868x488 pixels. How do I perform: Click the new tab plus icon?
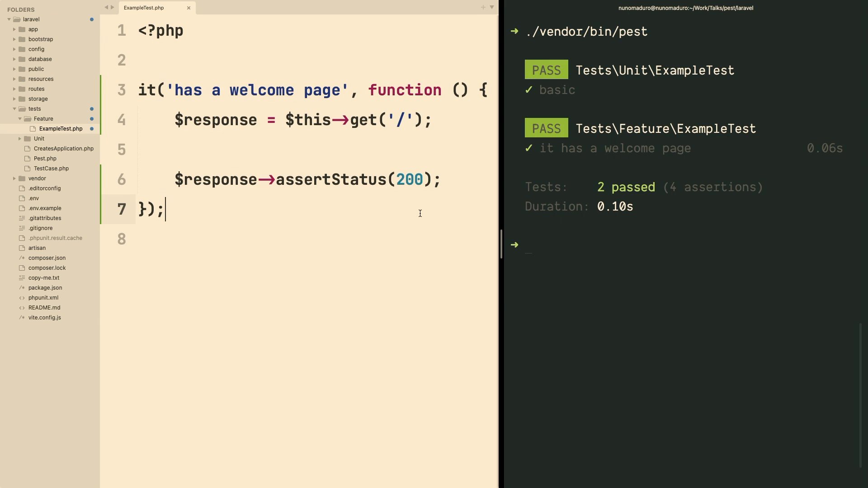click(x=483, y=7)
